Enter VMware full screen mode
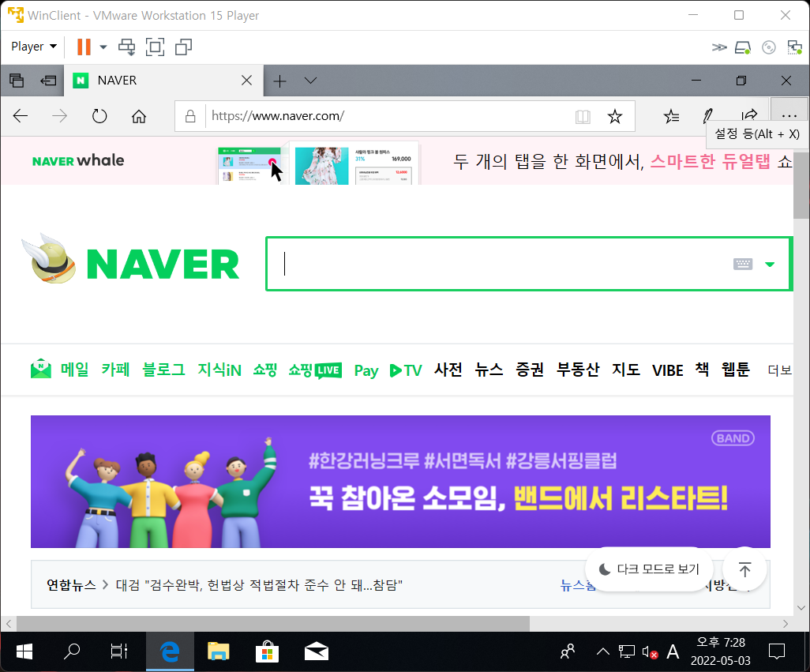The height and width of the screenshot is (672, 810). [155, 47]
